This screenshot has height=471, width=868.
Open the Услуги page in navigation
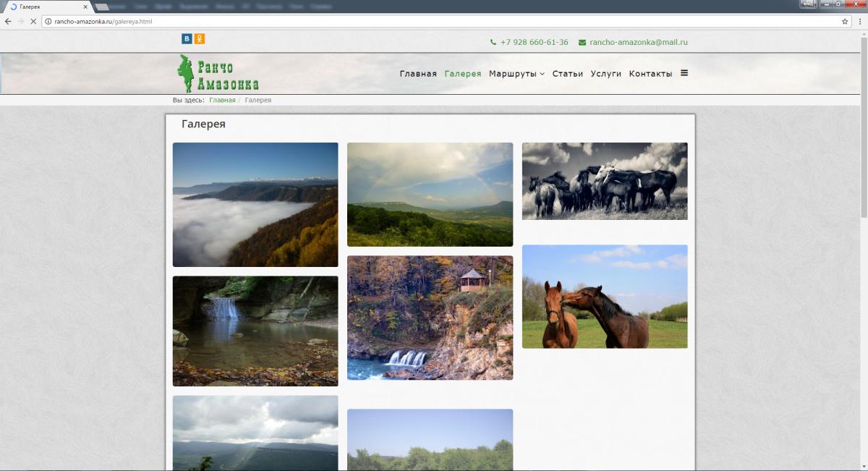[605, 74]
